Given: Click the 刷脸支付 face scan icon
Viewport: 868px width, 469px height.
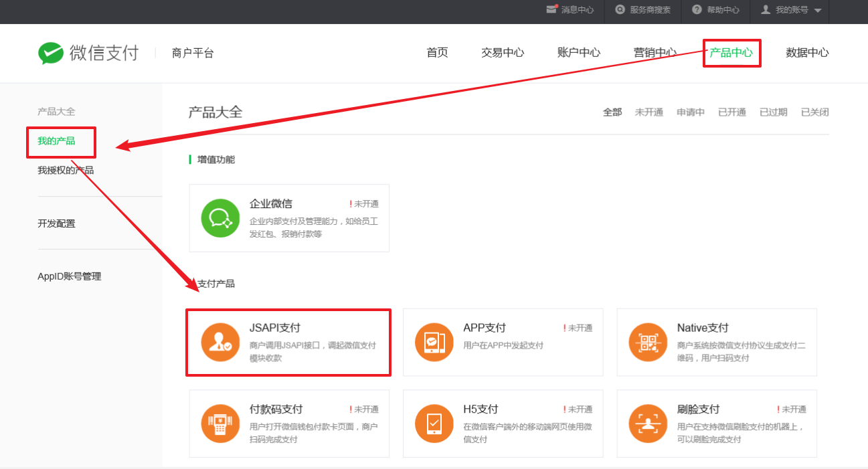Looking at the screenshot, I should pos(648,424).
